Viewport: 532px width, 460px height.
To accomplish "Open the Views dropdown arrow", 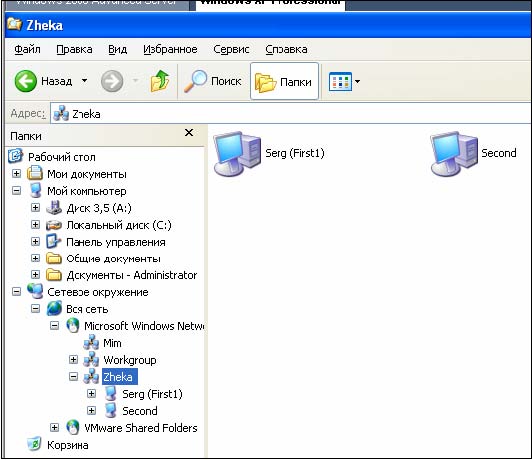I will coord(357,81).
